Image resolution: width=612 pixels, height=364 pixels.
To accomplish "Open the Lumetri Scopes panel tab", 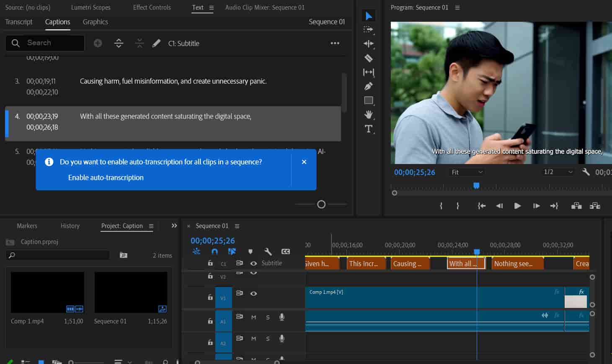I will (x=91, y=8).
